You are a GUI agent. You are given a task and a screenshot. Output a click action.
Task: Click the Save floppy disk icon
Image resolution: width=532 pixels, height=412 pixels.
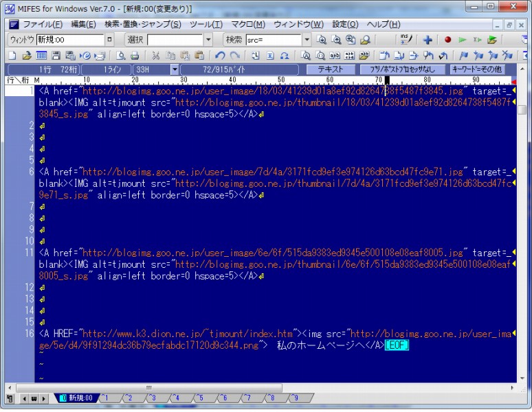coord(56,56)
